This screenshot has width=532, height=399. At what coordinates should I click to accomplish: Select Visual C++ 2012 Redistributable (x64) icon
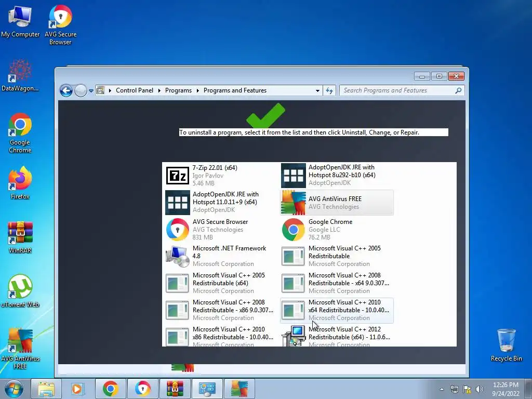click(x=294, y=336)
